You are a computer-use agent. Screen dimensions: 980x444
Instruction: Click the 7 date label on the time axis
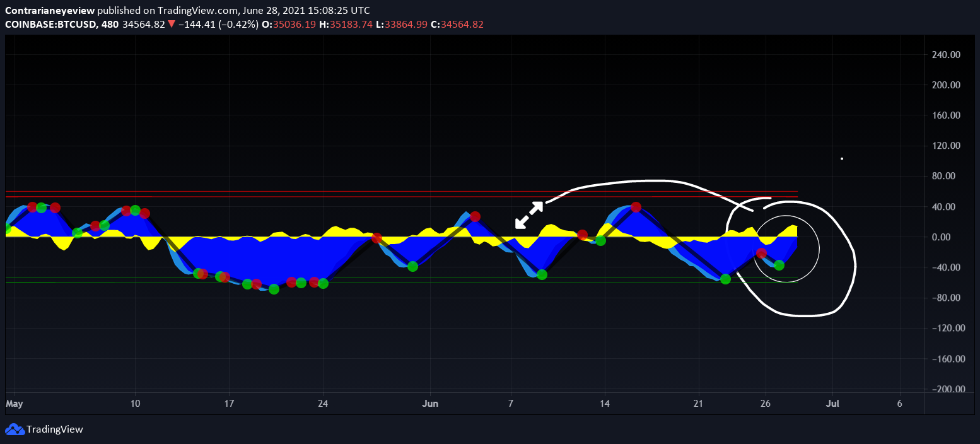[511, 404]
